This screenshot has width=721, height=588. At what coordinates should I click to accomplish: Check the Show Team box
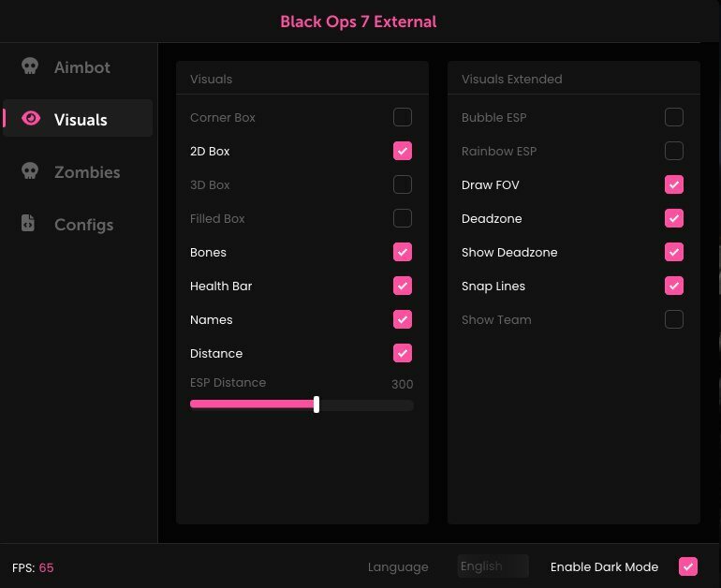[674, 319]
